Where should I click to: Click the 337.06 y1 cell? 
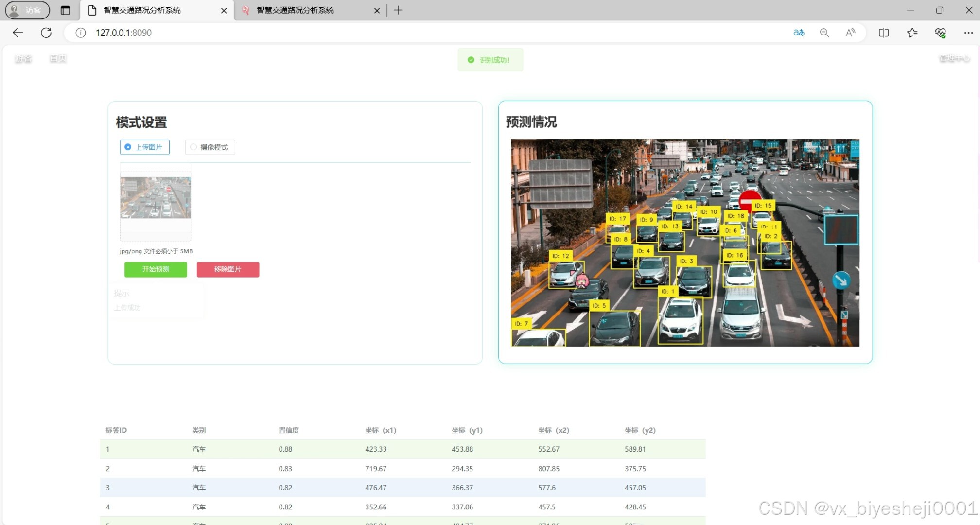click(x=462, y=507)
